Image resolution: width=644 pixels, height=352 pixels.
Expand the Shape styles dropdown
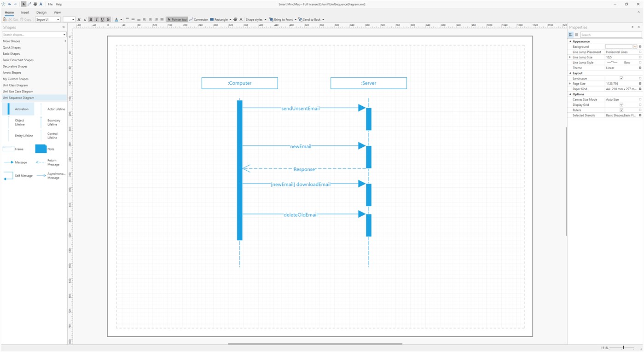[x=265, y=19]
